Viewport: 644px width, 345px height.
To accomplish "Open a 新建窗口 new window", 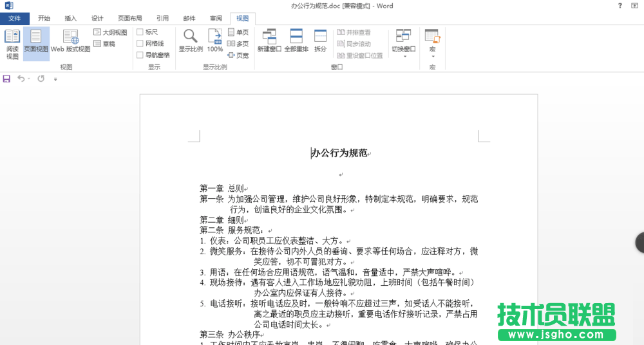I will pos(269,41).
